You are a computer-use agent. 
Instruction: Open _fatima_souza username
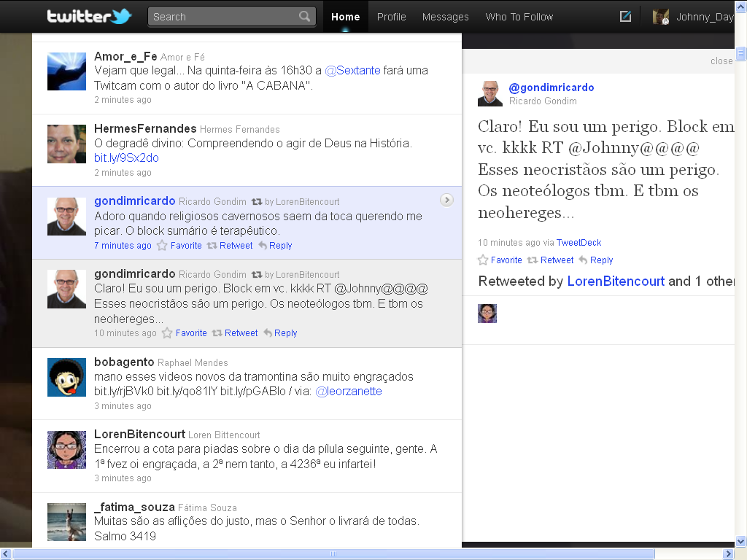point(134,507)
